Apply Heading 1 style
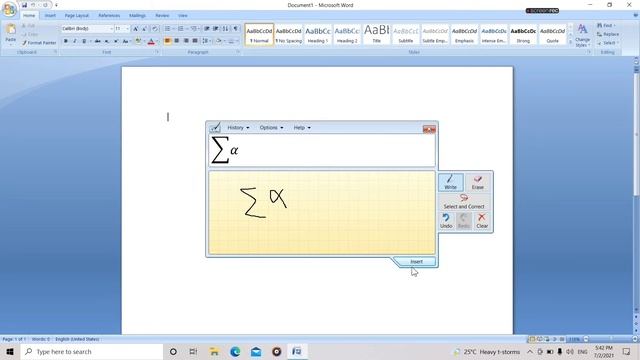Screen dimensions: 640x360 pos(318,34)
